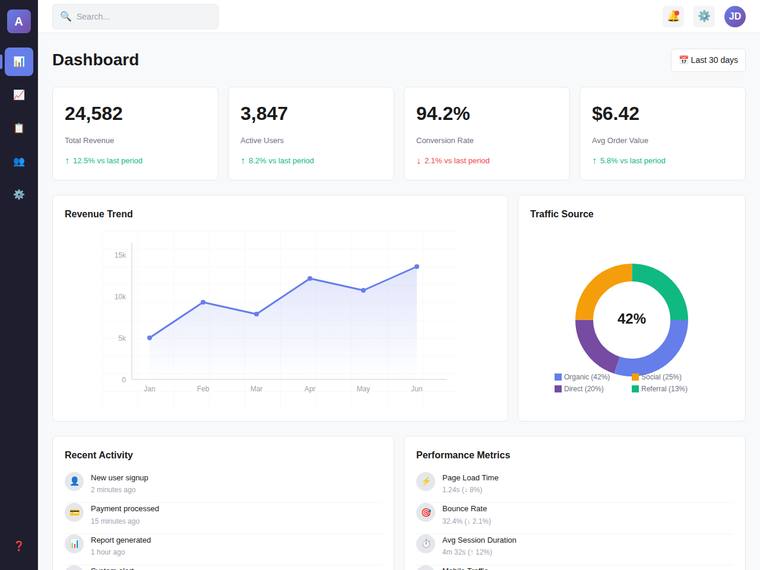The image size is (760, 570).
Task: Open the JD user avatar menu
Action: coord(735,16)
